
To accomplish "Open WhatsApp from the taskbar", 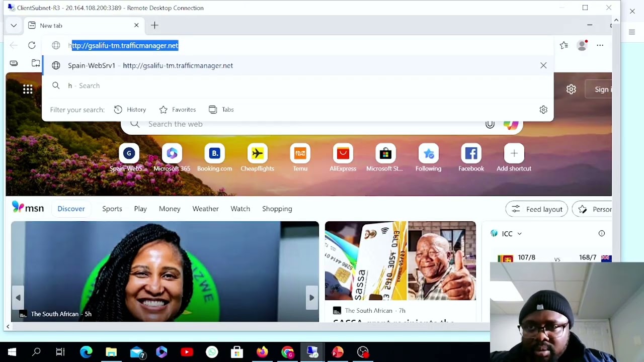I will (x=212, y=352).
